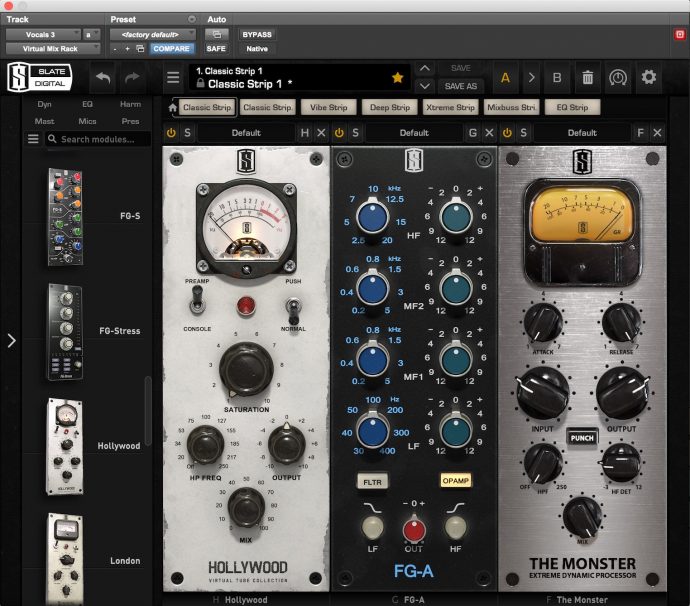
Task: Switch to the B setting
Action: coord(557,77)
